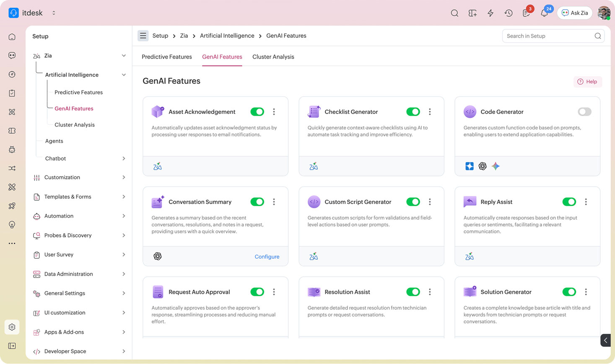Viewport: 615px width, 364px height.
Task: Open Agents in the sidebar
Action: tap(54, 141)
